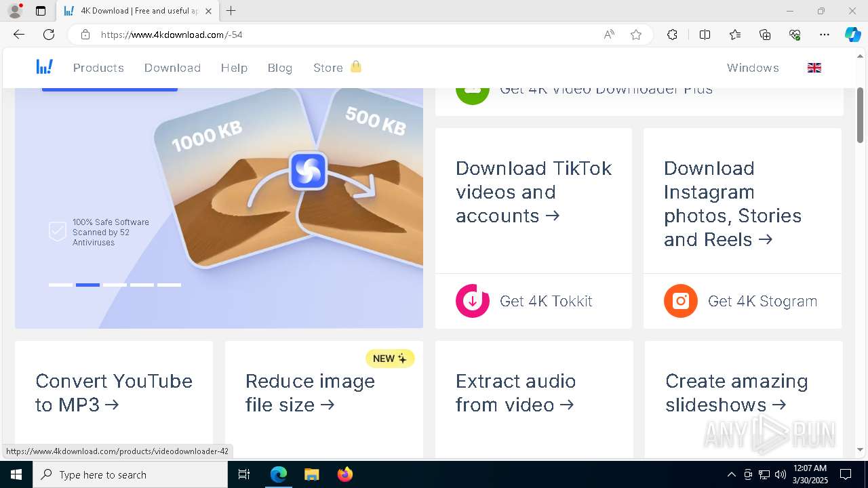The width and height of the screenshot is (868, 488).
Task: Click Get 4K Tokkit link
Action: point(546,301)
